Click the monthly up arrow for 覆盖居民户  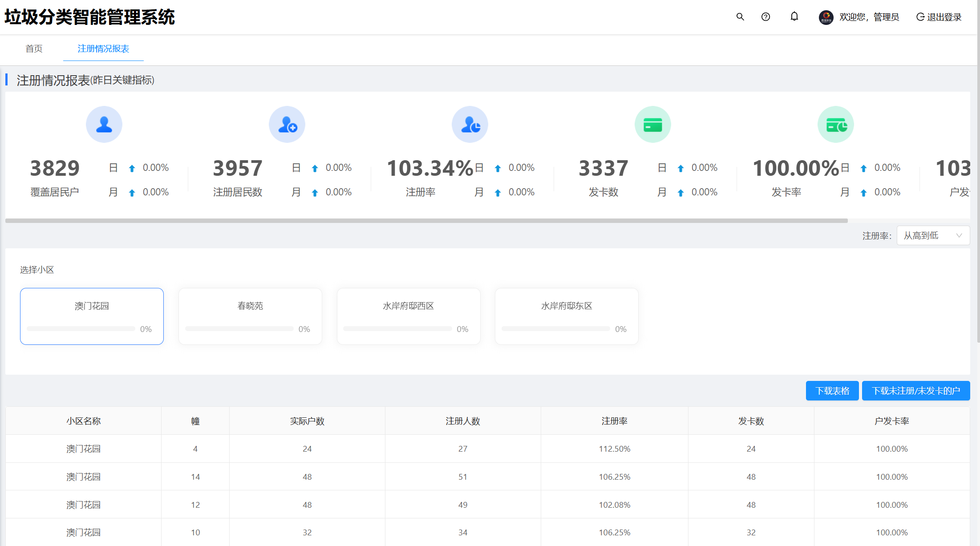(132, 193)
